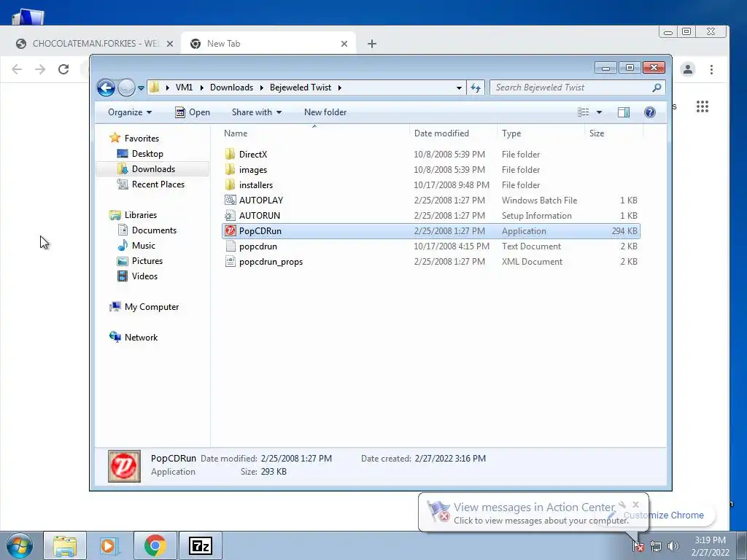Screen dimensions: 747x560
Task: Expand the view options dropdown arrow
Action: click(600, 112)
